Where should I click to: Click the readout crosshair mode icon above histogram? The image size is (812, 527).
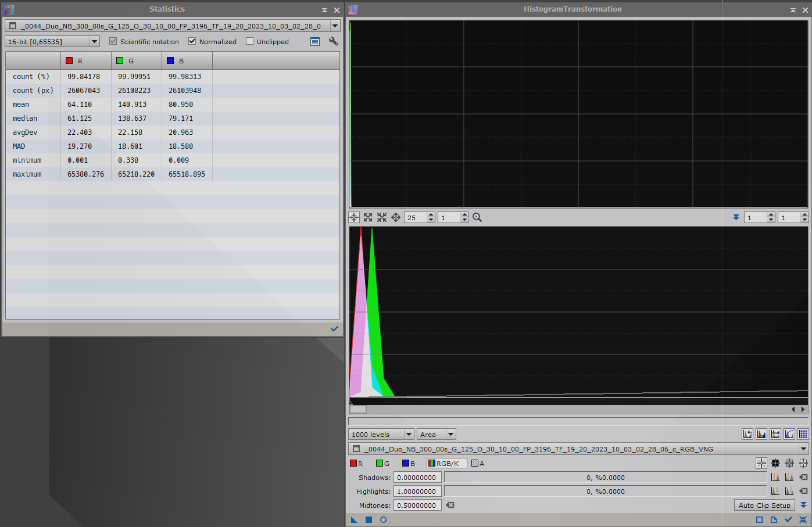coord(354,217)
